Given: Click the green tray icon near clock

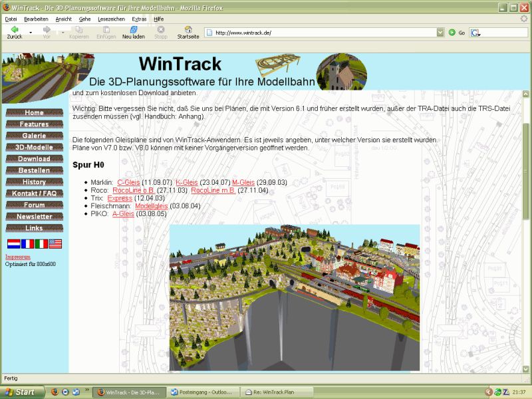Looking at the screenshot, I should (x=497, y=392).
